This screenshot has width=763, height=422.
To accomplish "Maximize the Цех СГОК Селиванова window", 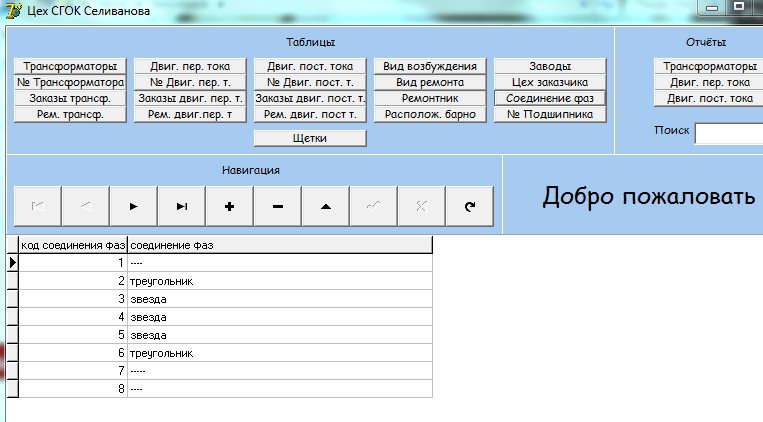I will (x=739, y=7).
